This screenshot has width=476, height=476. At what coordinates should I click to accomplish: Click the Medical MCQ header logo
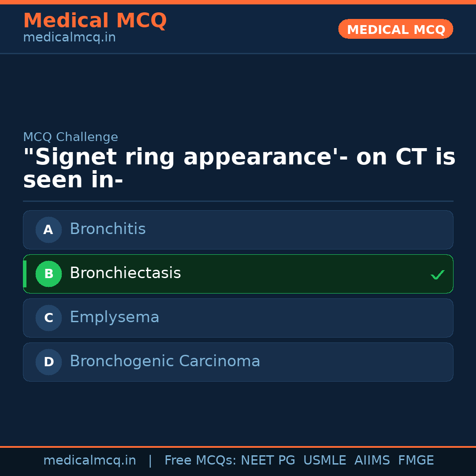point(95,20)
